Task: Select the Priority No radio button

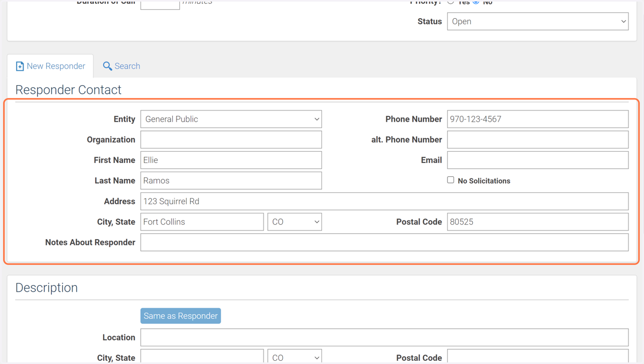Action: [x=476, y=2]
